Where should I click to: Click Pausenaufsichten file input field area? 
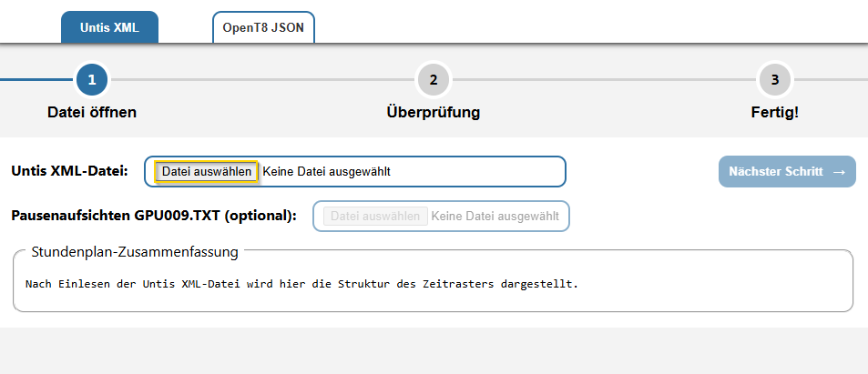[x=441, y=216]
